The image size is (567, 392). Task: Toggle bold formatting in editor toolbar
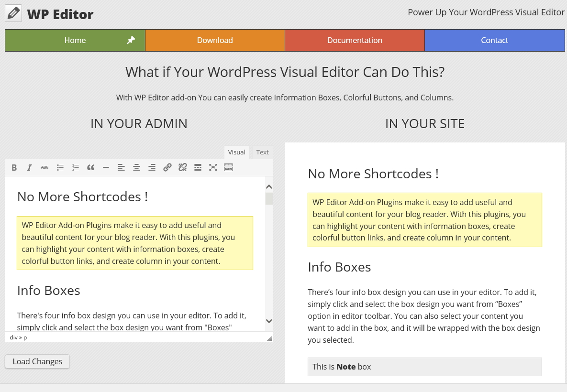pos(14,168)
